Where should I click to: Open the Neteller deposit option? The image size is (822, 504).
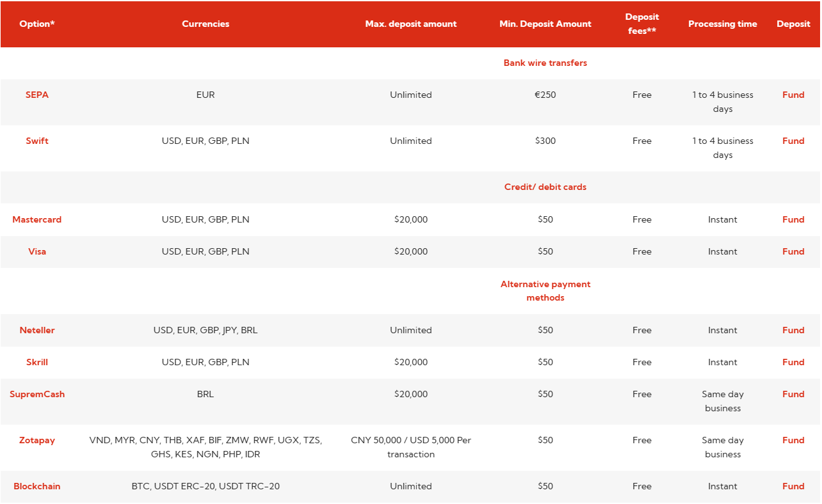pos(37,330)
